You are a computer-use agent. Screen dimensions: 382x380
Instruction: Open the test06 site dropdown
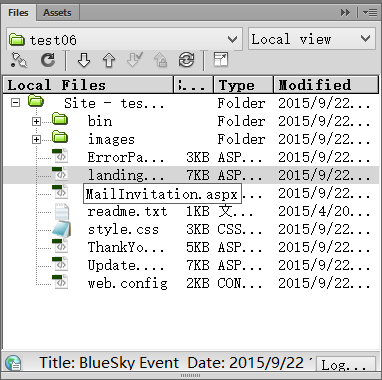[124, 40]
